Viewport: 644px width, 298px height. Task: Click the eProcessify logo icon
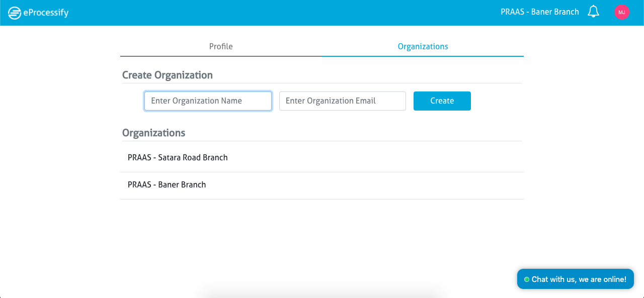tap(14, 13)
